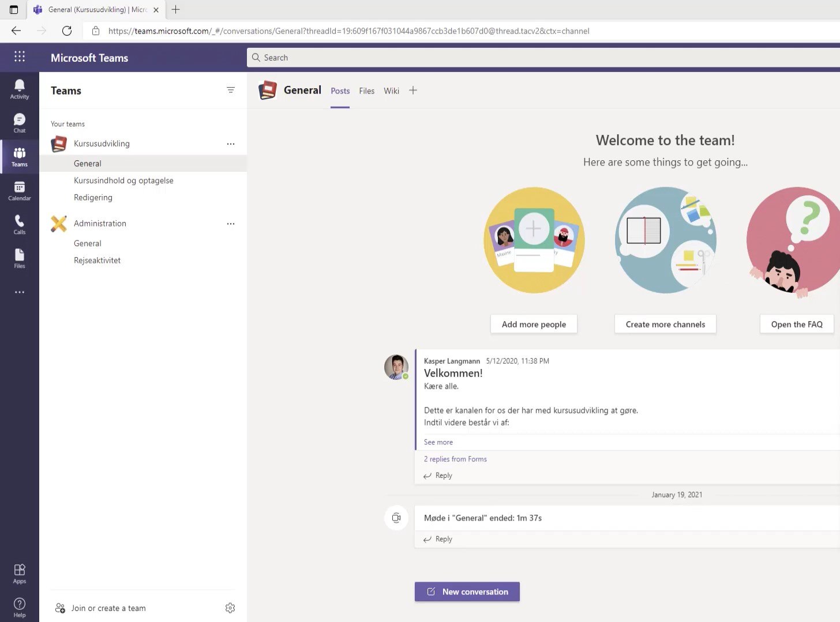Click Join or create a team
The image size is (840, 622).
click(100, 608)
